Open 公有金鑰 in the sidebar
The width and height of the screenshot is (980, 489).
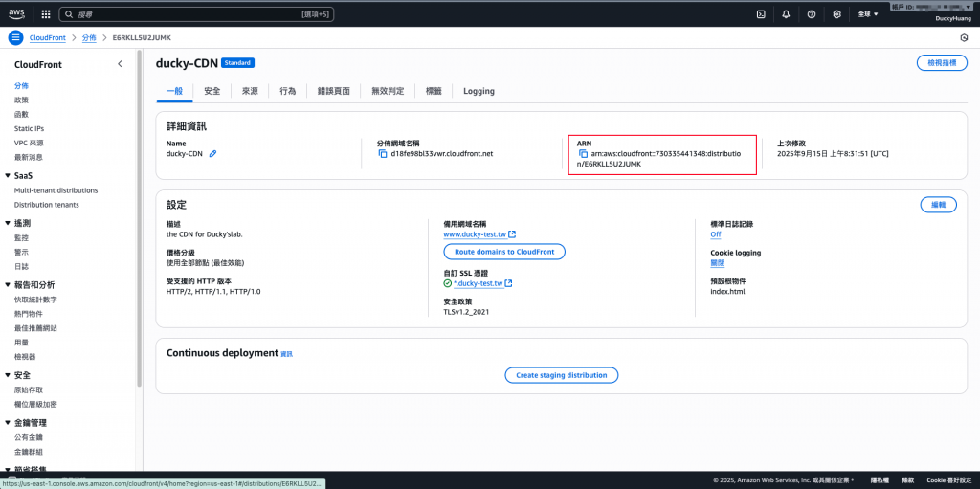(x=28, y=437)
